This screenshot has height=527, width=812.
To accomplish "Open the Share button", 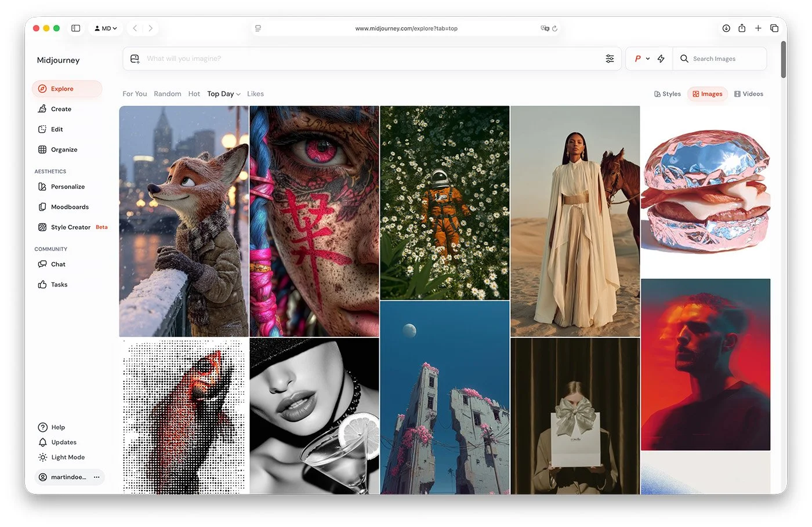I will click(742, 28).
